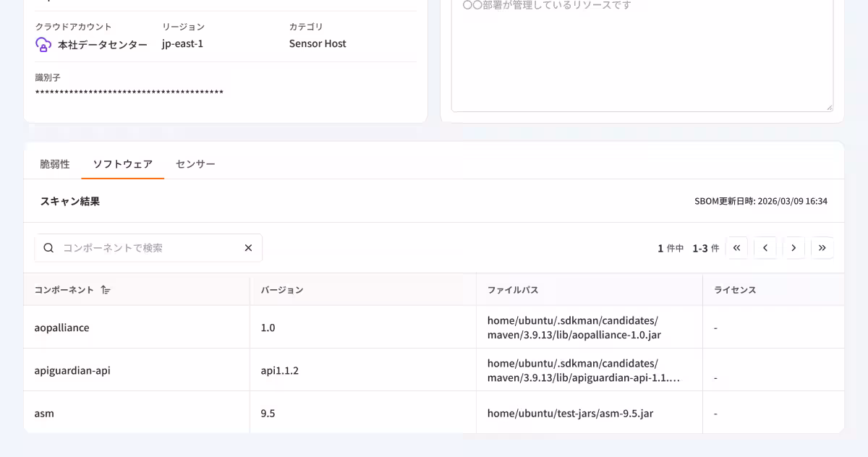
Task: Click the search magnifier icon
Action: click(48, 247)
